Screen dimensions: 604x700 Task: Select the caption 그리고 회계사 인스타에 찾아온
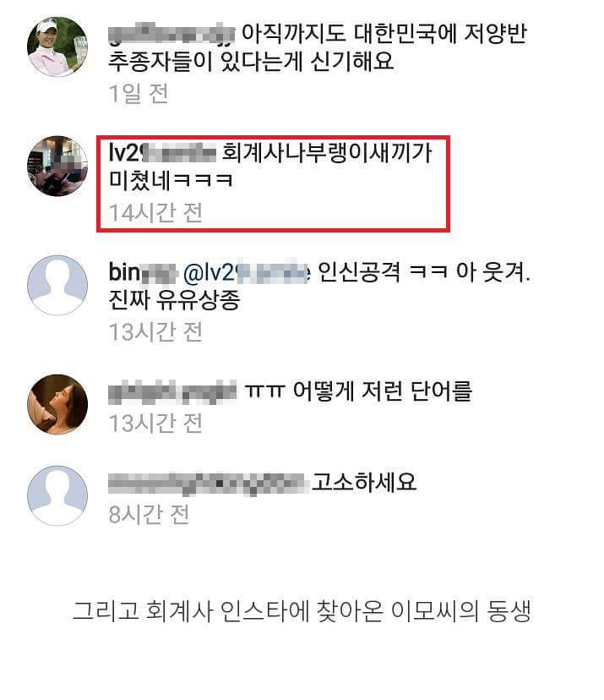(227, 610)
